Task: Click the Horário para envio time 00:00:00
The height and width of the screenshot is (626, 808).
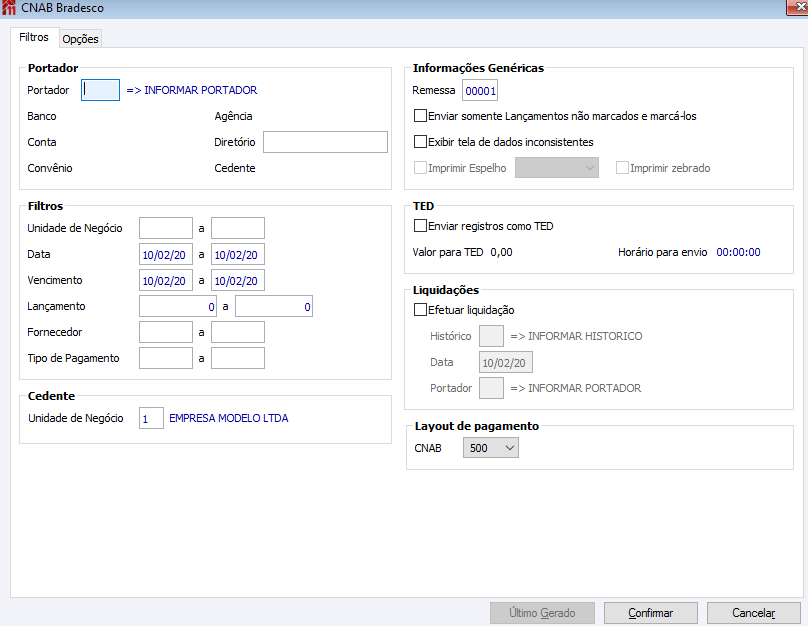Action: coord(738,252)
